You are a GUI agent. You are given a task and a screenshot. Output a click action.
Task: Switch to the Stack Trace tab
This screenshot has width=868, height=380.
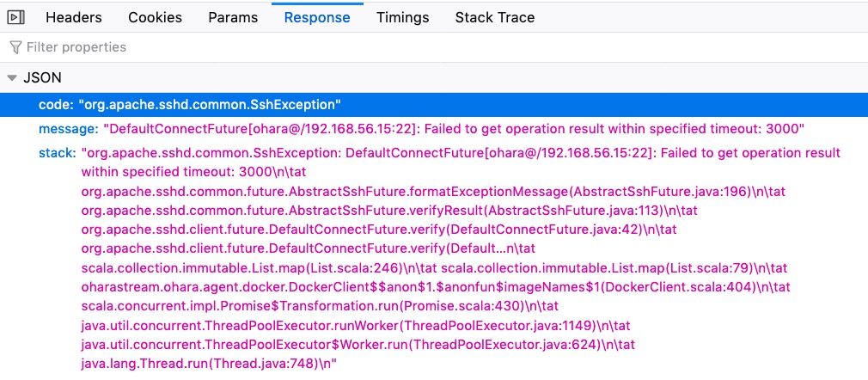pos(495,18)
